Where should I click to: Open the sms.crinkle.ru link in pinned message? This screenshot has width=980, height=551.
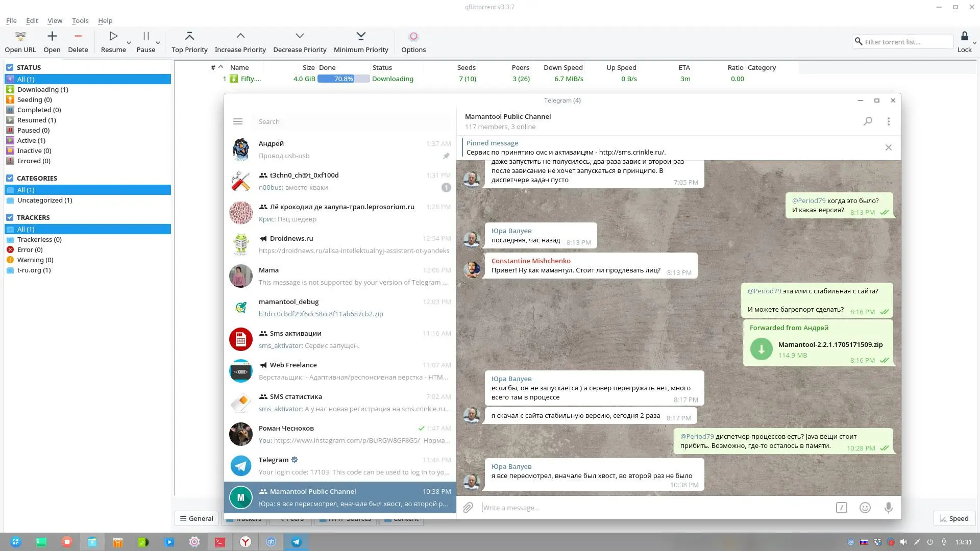(631, 152)
